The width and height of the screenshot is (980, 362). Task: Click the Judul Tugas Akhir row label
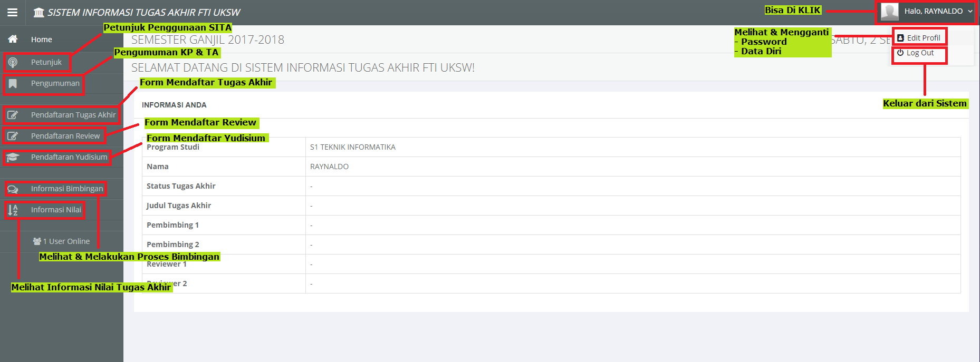tap(179, 206)
